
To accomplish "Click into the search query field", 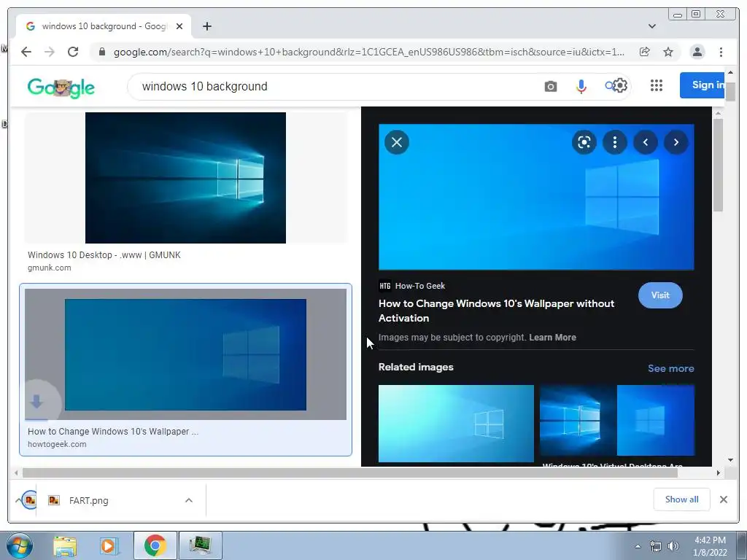I will pos(333,86).
